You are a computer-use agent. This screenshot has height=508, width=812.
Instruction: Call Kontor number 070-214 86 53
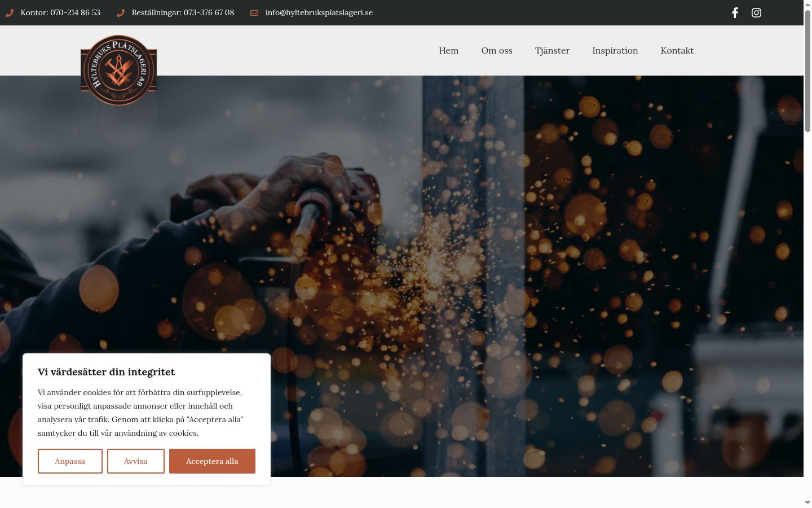click(x=60, y=12)
